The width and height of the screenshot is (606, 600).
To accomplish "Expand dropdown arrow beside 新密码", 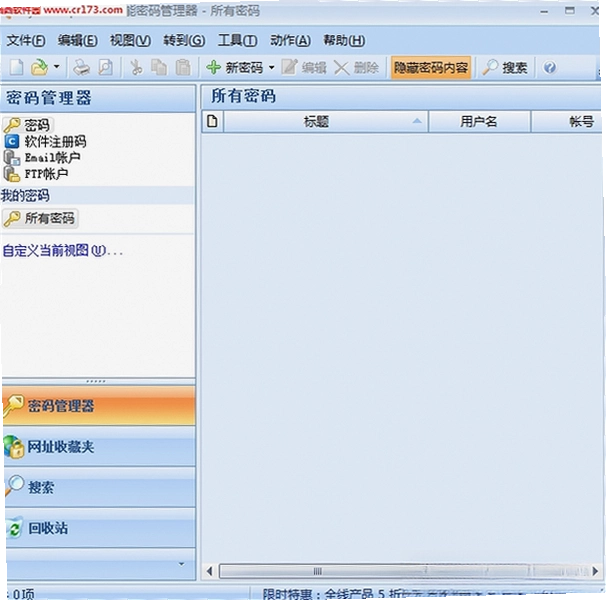I will [272, 68].
